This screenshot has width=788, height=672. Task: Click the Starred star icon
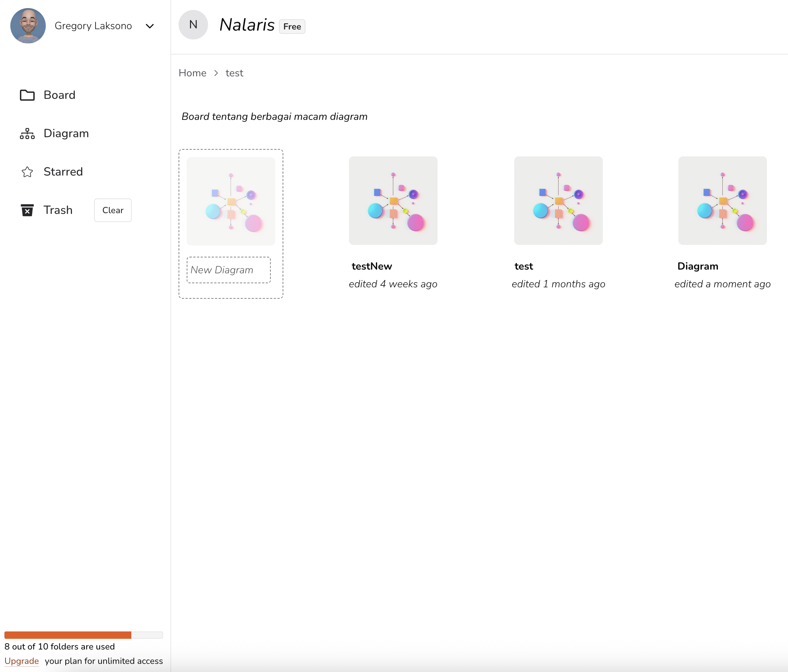(x=27, y=172)
